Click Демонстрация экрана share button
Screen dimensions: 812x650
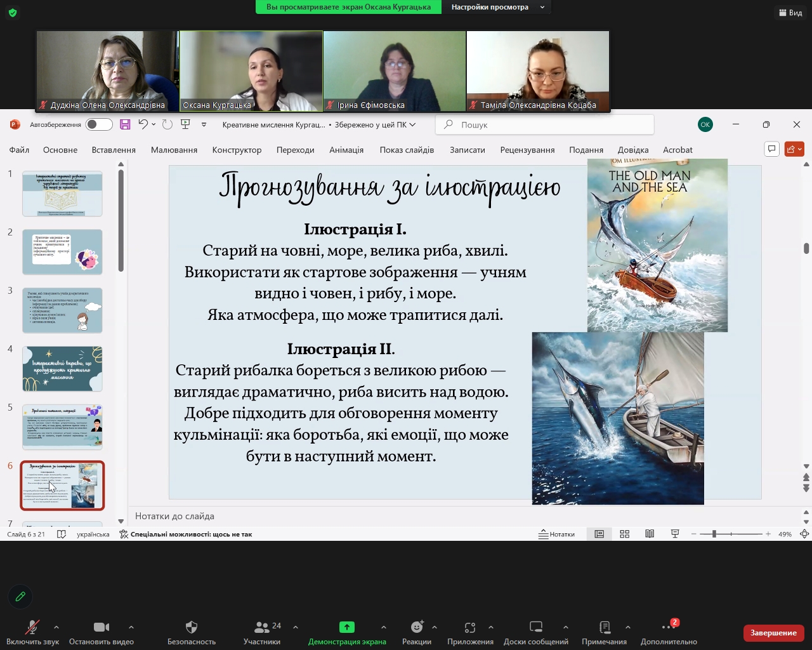click(347, 633)
